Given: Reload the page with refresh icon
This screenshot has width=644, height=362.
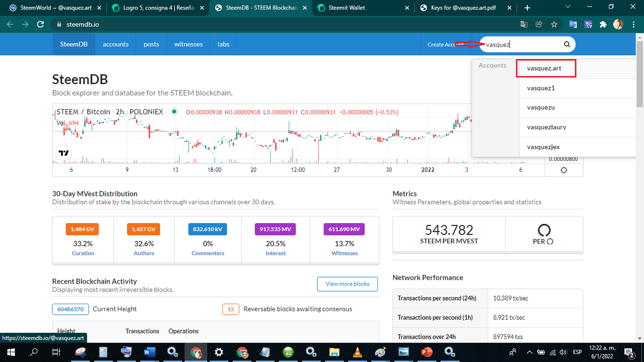Looking at the screenshot, I should [x=40, y=24].
